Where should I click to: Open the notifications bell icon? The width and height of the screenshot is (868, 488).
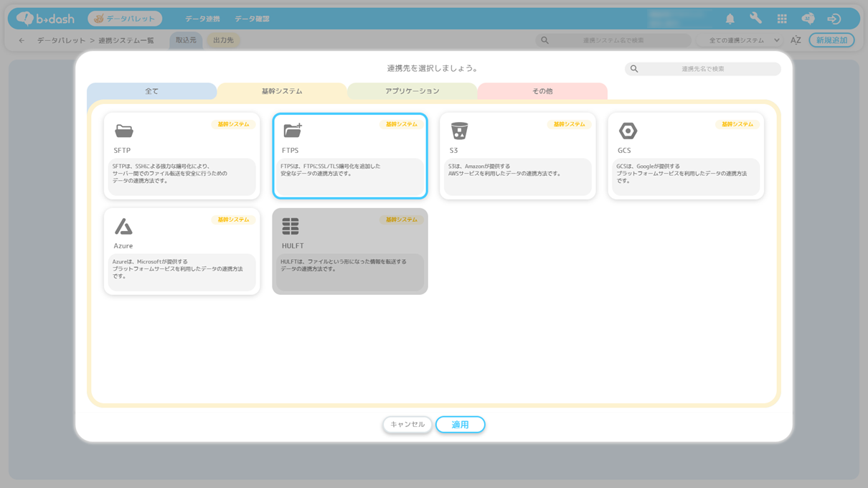(x=730, y=19)
